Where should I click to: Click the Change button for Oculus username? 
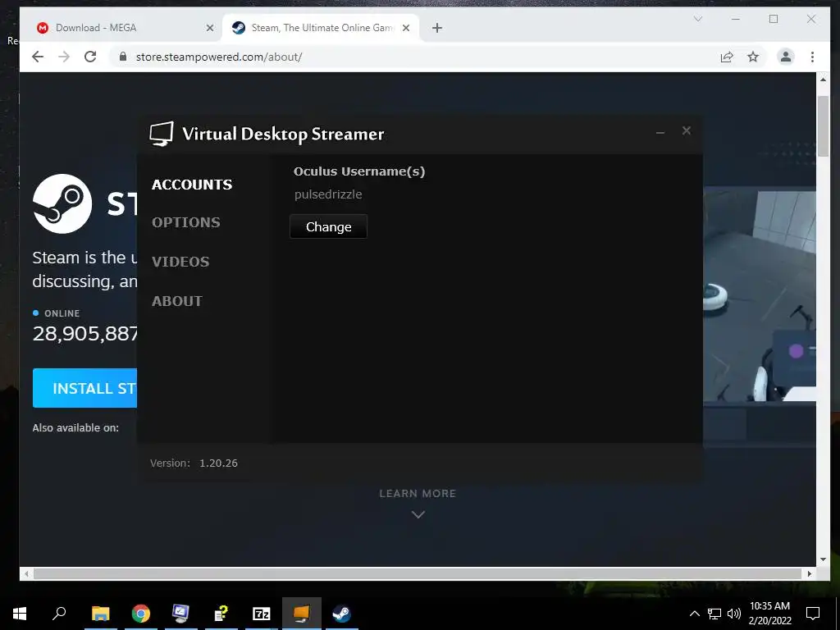(x=328, y=226)
